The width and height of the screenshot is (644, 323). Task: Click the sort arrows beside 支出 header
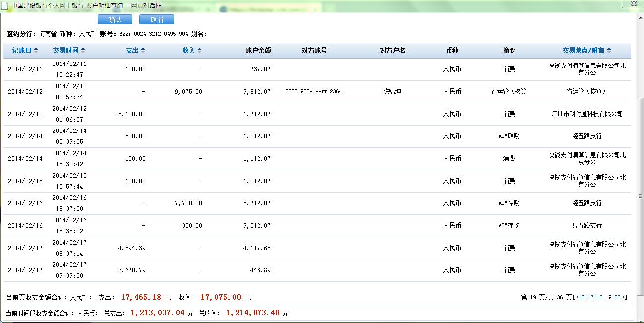pyautogui.click(x=143, y=51)
